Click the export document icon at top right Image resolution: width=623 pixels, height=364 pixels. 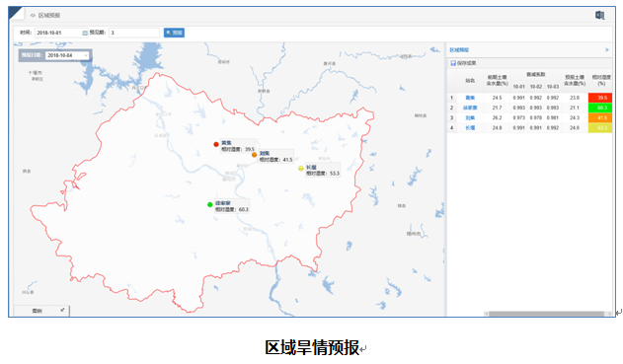(x=599, y=15)
